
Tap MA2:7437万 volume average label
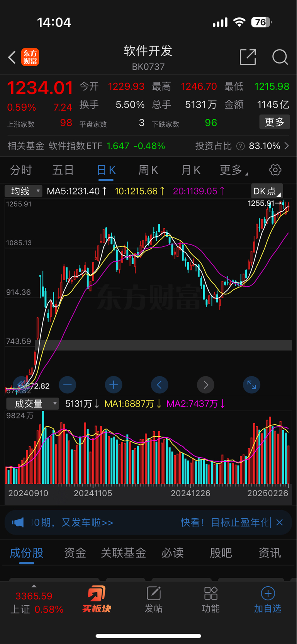coord(196,404)
